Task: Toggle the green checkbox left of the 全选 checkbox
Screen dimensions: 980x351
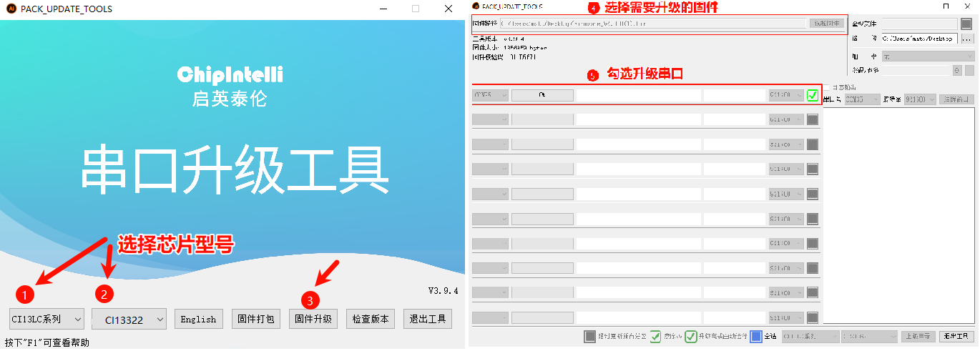Action: tap(691, 336)
